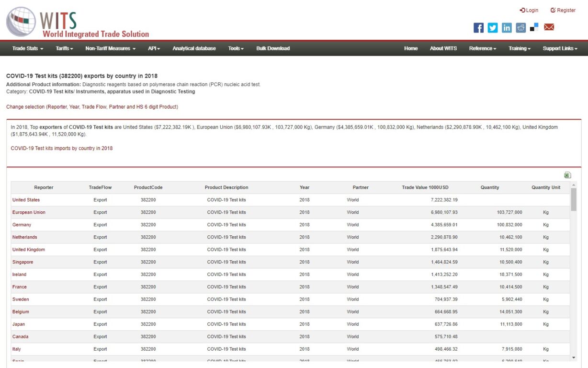
Task: Open the WITS Twitter icon
Action: [493, 28]
